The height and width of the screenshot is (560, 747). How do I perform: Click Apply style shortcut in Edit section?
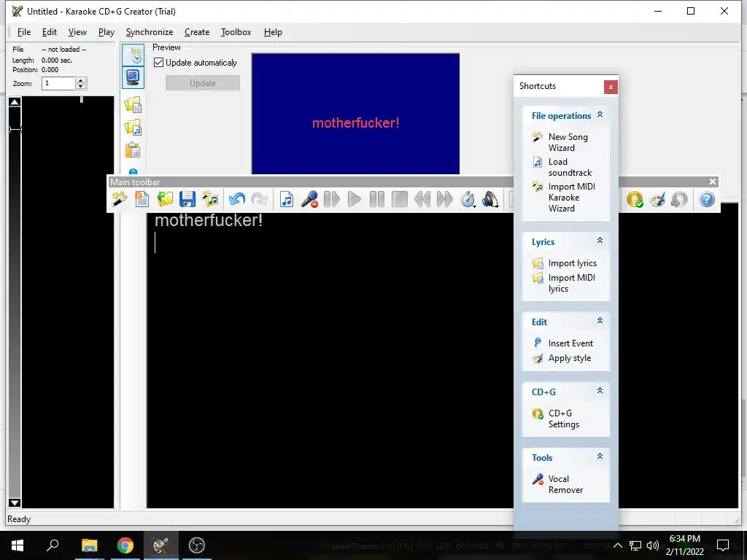coord(561,358)
